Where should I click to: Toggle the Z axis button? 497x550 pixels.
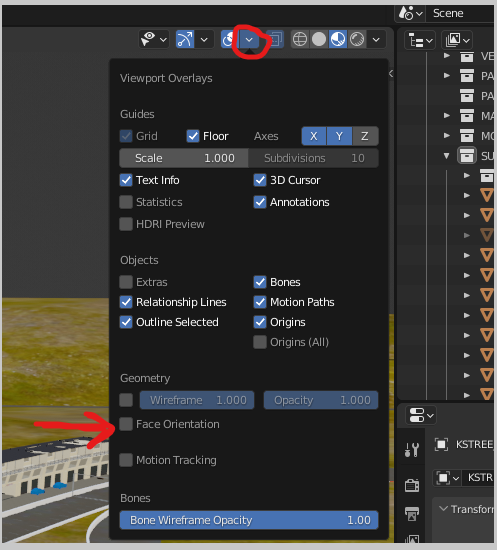pyautogui.click(x=365, y=136)
